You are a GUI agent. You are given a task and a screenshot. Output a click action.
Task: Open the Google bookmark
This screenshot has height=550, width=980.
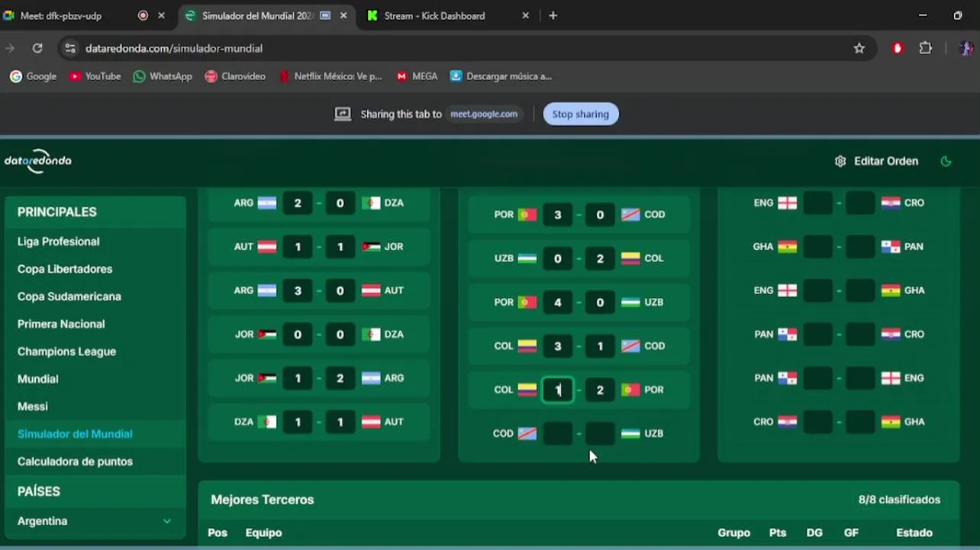pyautogui.click(x=33, y=76)
